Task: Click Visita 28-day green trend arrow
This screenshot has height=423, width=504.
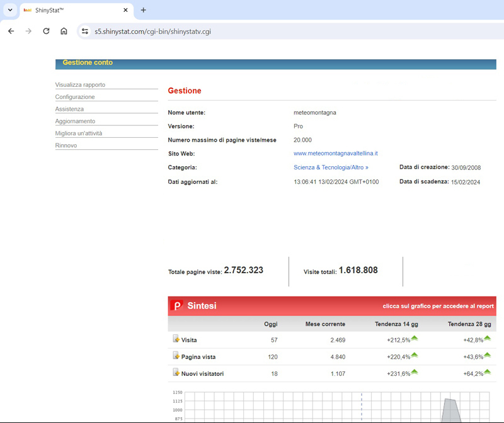Action: tap(487, 338)
